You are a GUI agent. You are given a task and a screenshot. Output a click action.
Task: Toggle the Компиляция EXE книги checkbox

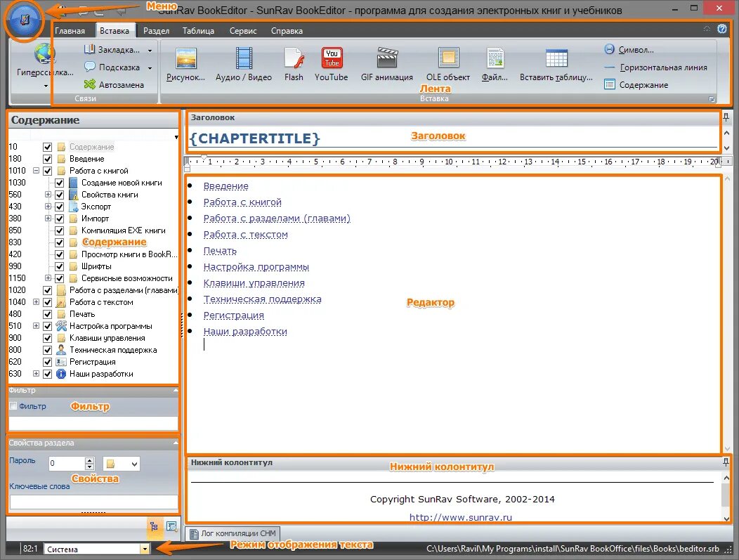click(60, 230)
